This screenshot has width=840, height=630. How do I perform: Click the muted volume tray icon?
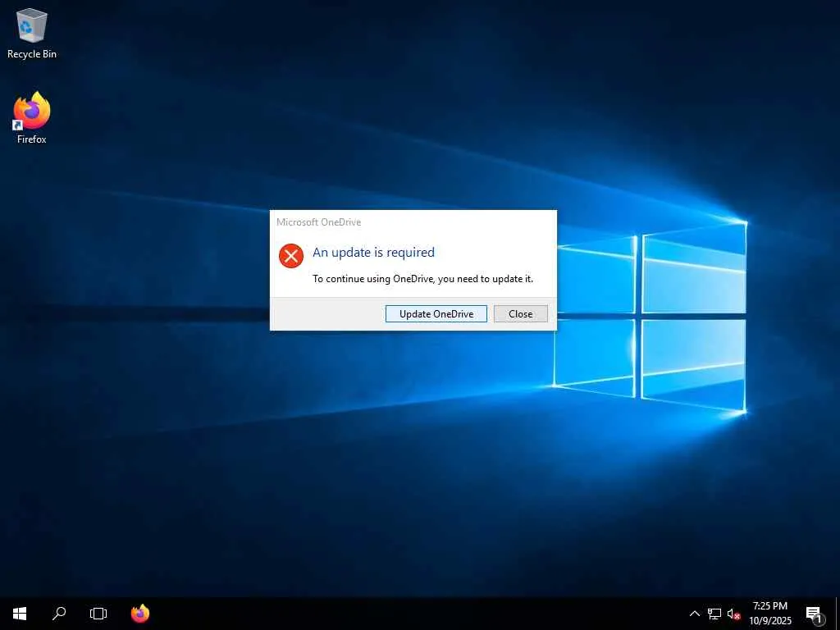(733, 614)
